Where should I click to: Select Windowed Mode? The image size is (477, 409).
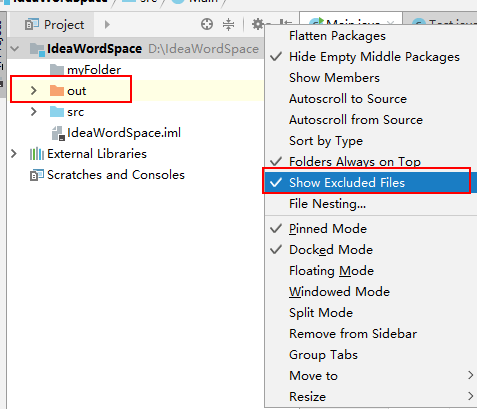click(371, 292)
